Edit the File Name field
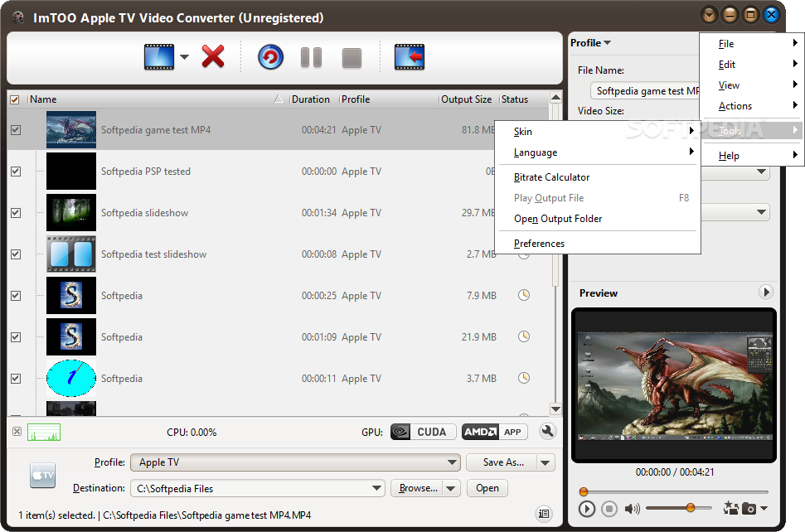805x532 pixels. pyautogui.click(x=645, y=91)
